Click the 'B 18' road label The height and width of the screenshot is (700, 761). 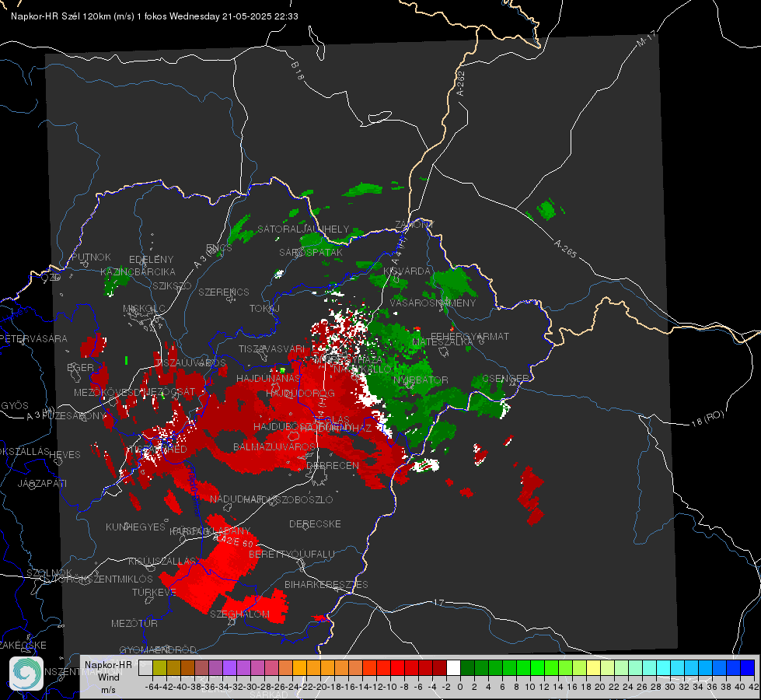coord(298,71)
